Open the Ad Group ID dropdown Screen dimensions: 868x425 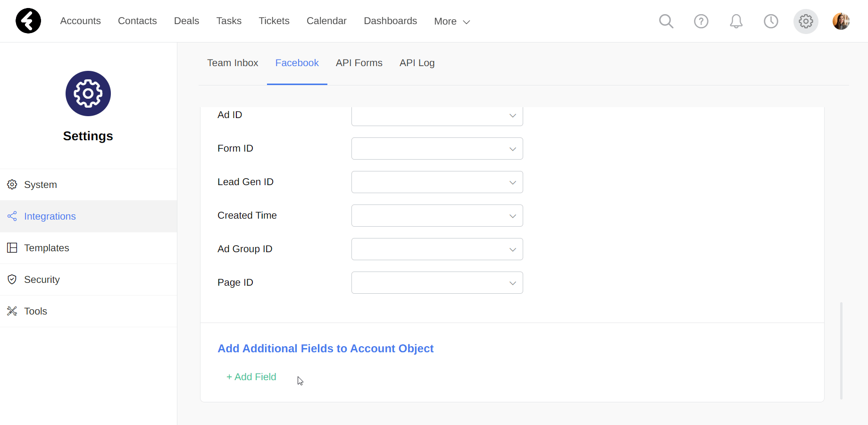437,249
